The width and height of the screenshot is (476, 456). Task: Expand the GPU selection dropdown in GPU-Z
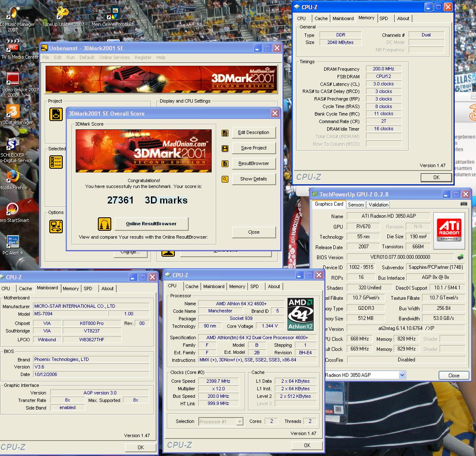click(402, 375)
